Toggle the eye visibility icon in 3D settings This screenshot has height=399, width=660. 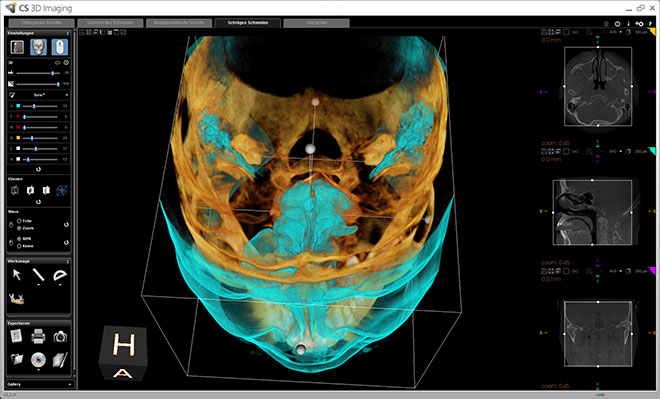tap(58, 63)
